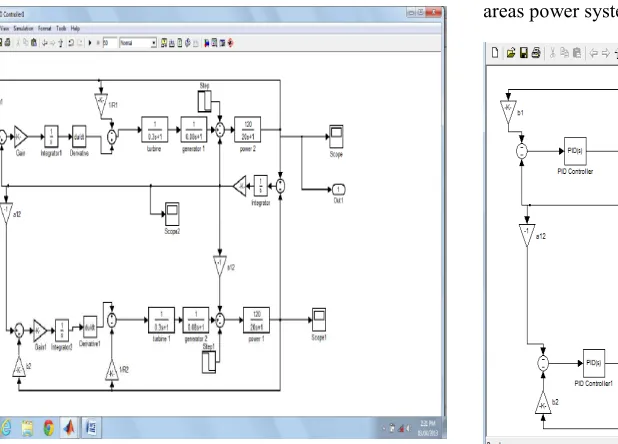The width and height of the screenshot is (618, 444).
Task: Select the power 2 transfer function block
Action: click(248, 129)
